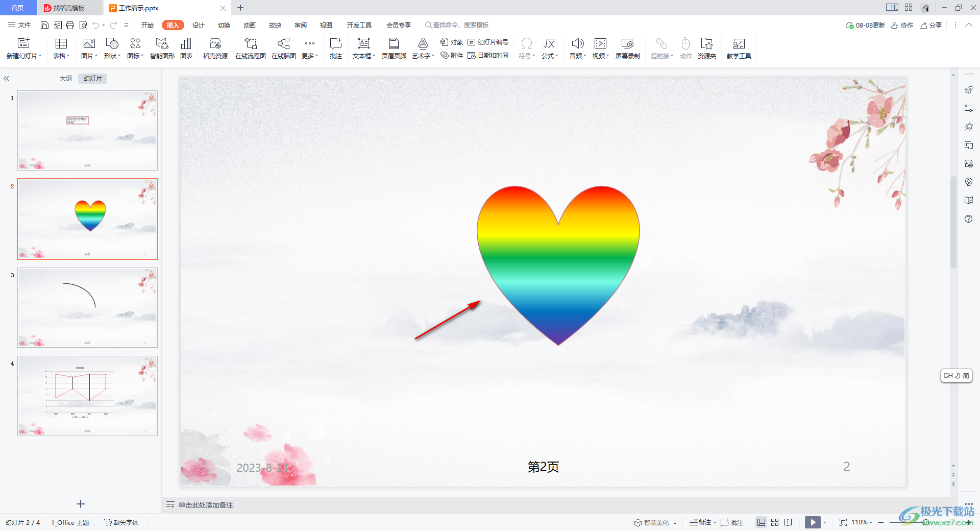
Task: Switch slide panel to 幻灯片 view
Action: click(x=93, y=79)
